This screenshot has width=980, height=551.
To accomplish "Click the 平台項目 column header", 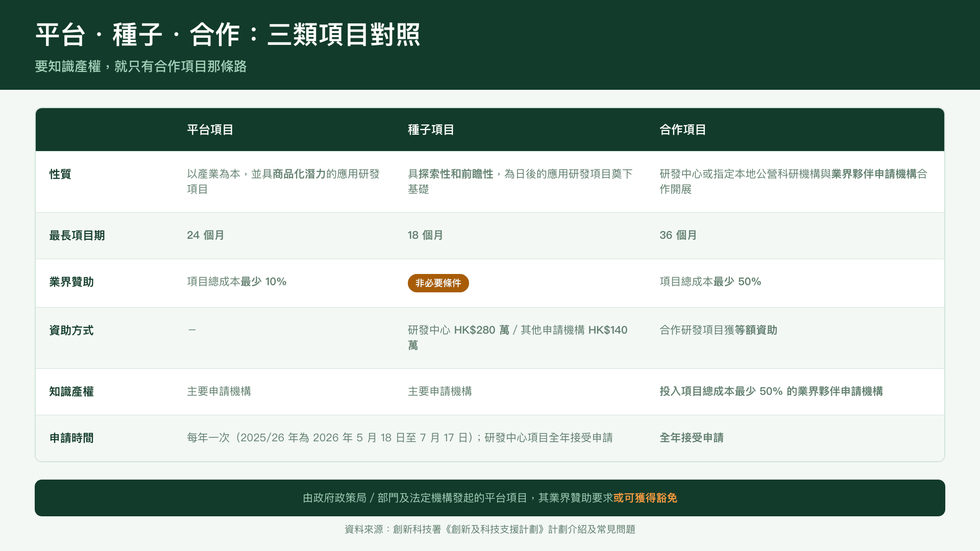I will 210,130.
